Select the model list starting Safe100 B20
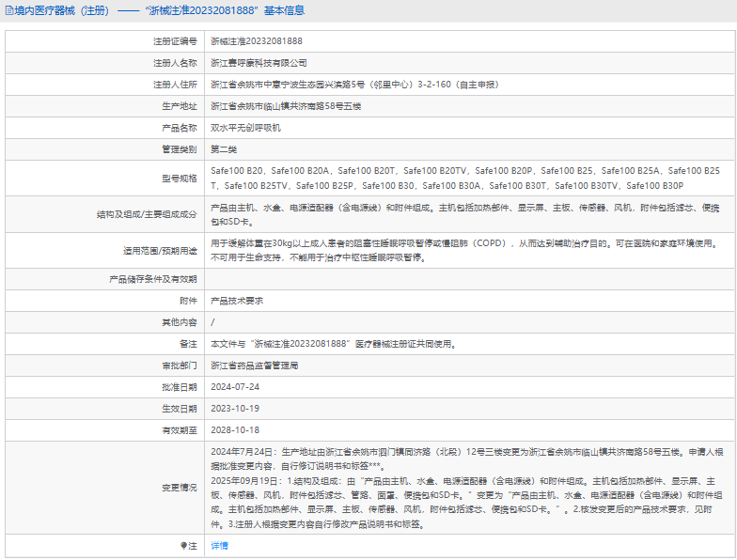This screenshot has width=737, height=560. coord(465,179)
